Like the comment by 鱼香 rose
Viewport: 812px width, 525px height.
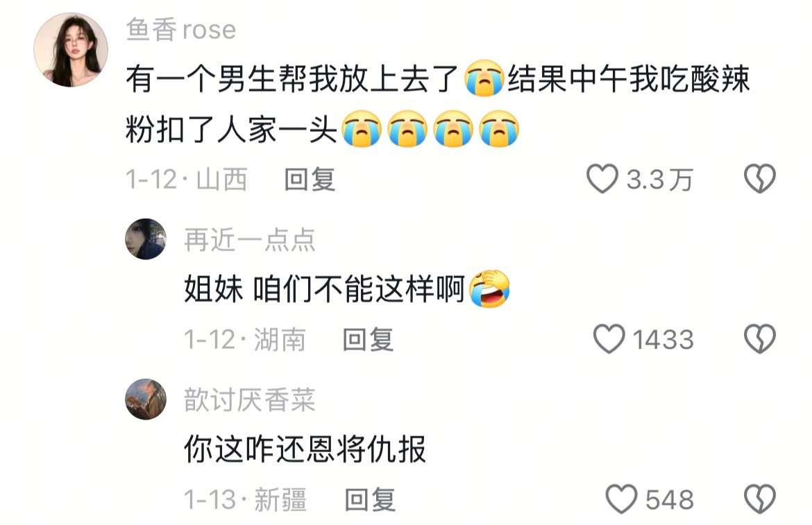602,179
